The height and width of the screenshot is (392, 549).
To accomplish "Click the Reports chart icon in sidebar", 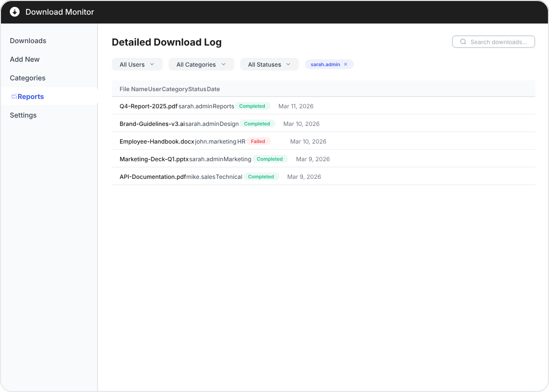I will click(14, 97).
